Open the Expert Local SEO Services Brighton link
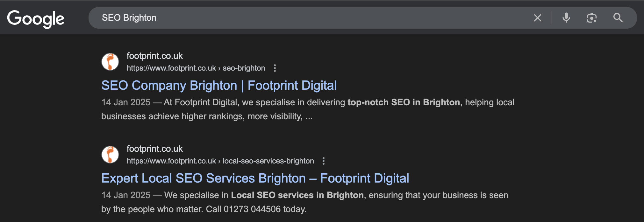Image resolution: width=644 pixels, height=222 pixels. click(x=255, y=178)
